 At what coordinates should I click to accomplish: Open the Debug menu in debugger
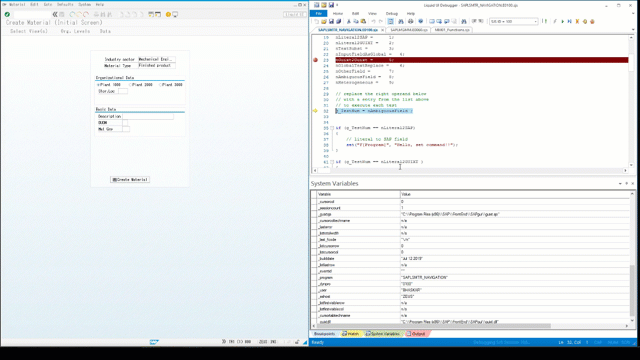pyautogui.click(x=391, y=13)
